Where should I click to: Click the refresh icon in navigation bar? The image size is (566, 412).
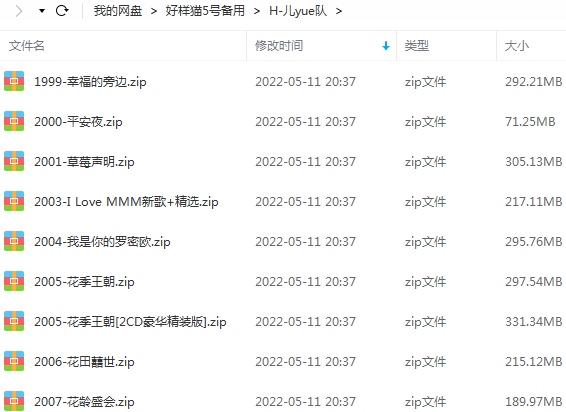pos(62,11)
